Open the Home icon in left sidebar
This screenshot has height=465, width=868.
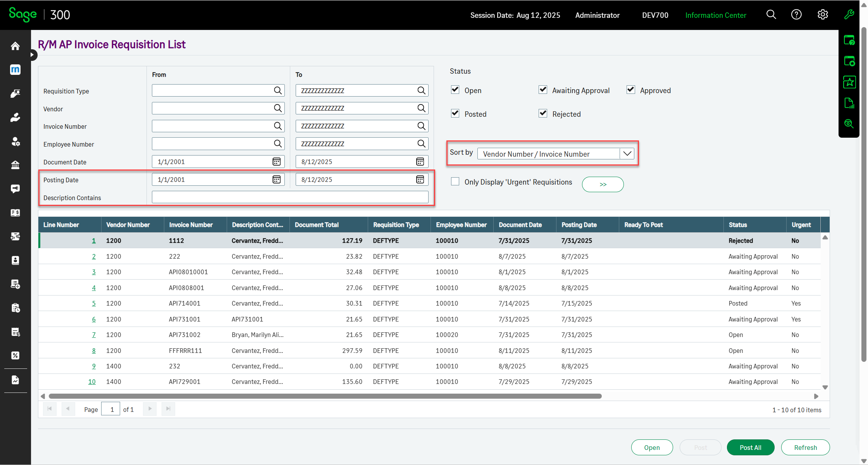tap(15, 46)
